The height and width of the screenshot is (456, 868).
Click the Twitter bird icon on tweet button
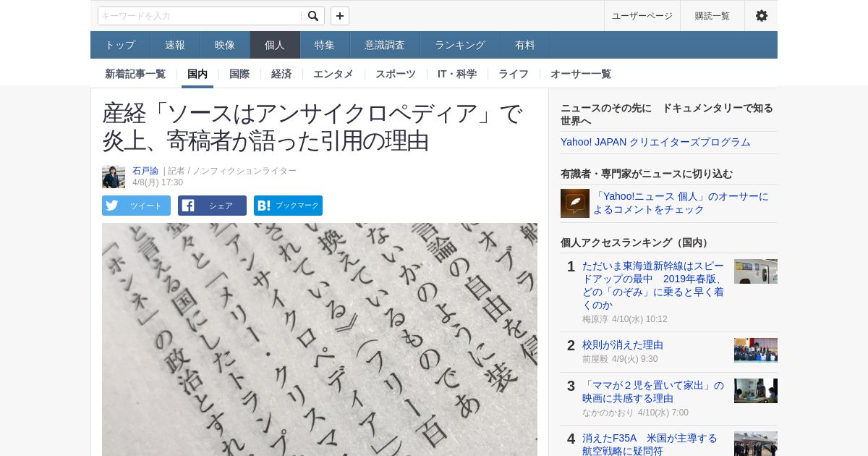[112, 206]
